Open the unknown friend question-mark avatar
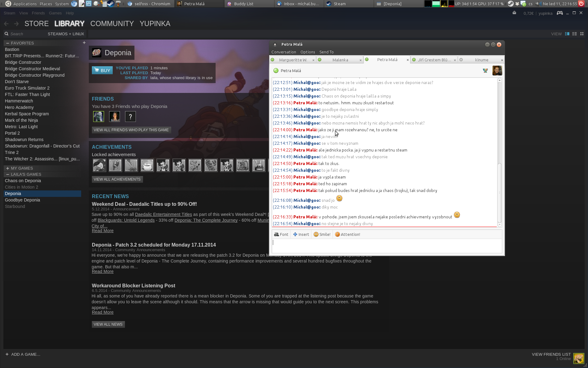 coord(130,117)
